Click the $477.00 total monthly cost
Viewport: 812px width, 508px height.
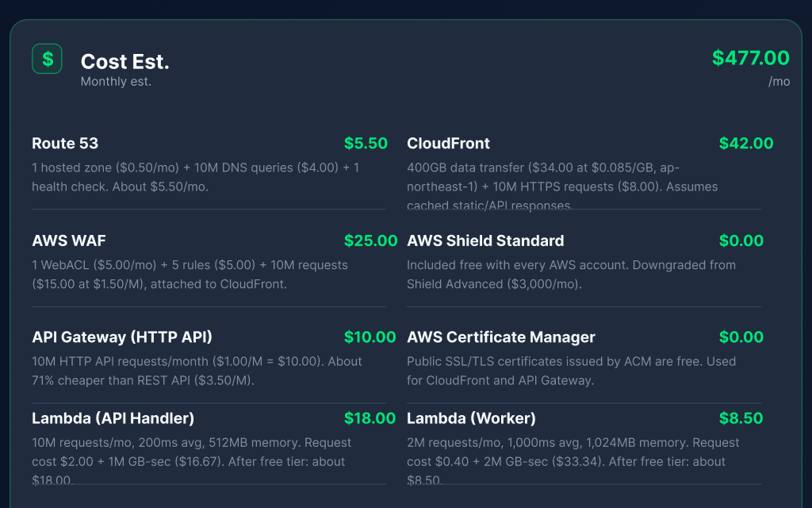pos(750,57)
